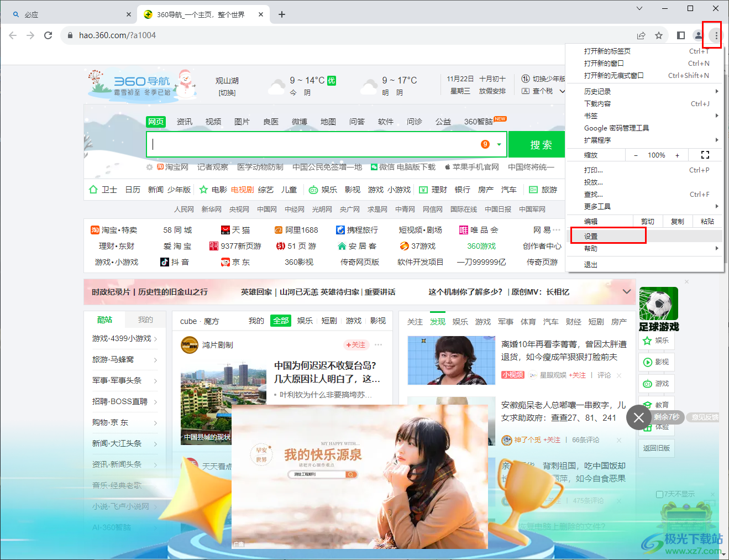Open the 抖音 site link
The image size is (729, 560).
click(x=175, y=262)
